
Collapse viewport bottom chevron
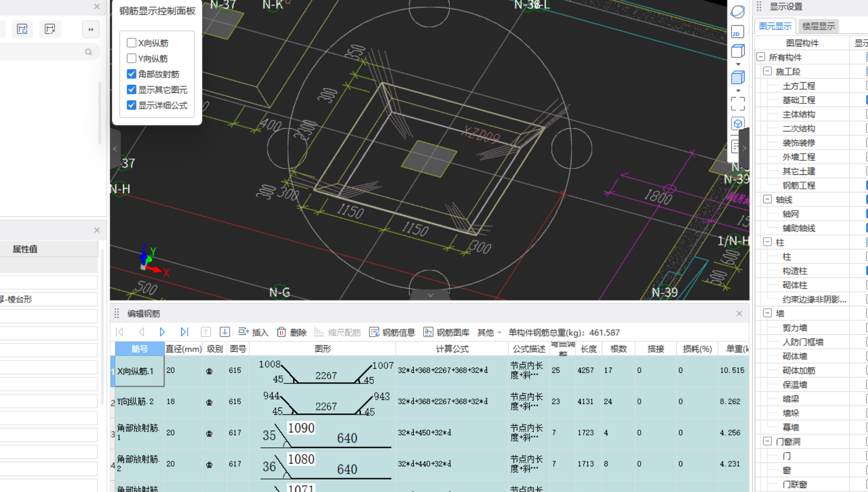pyautogui.click(x=430, y=295)
